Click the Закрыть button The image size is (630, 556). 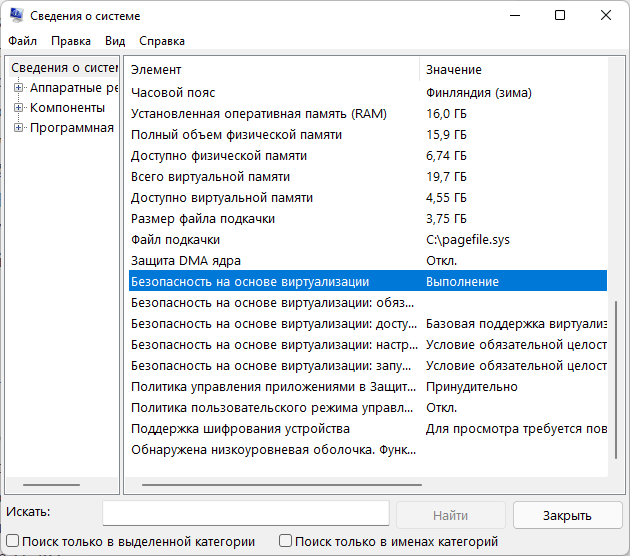pyautogui.click(x=567, y=515)
